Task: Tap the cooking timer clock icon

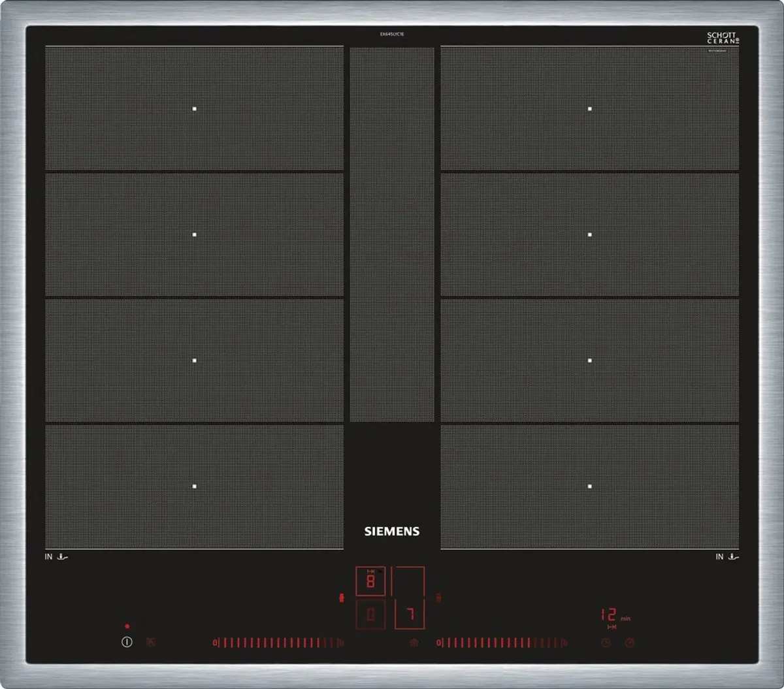Action: 606,643
